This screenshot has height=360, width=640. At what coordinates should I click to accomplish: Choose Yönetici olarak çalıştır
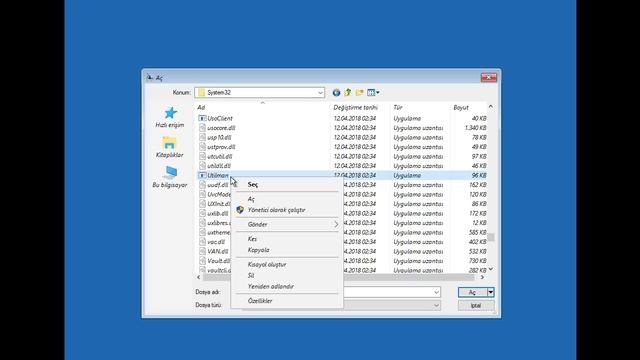click(287, 210)
